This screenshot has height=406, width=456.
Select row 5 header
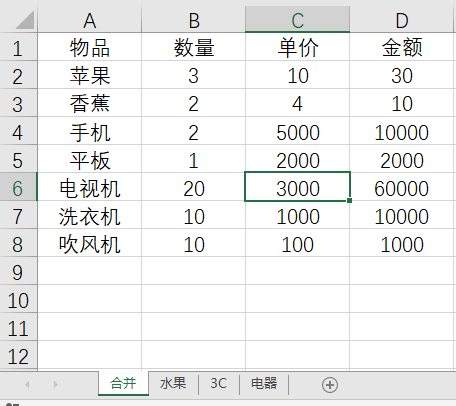[18, 159]
